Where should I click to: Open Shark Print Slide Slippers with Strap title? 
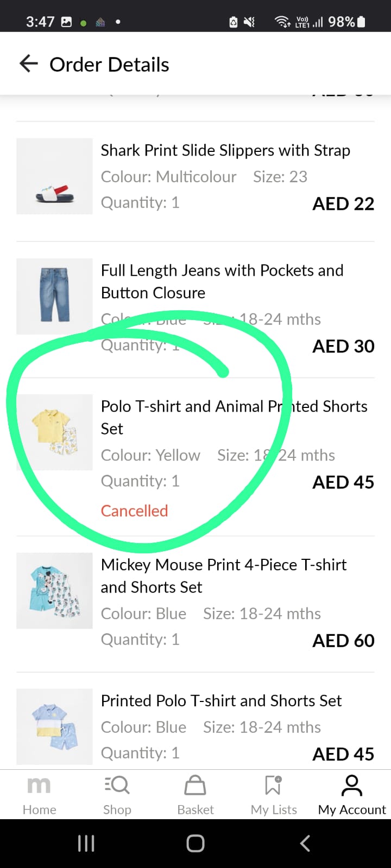[225, 150]
